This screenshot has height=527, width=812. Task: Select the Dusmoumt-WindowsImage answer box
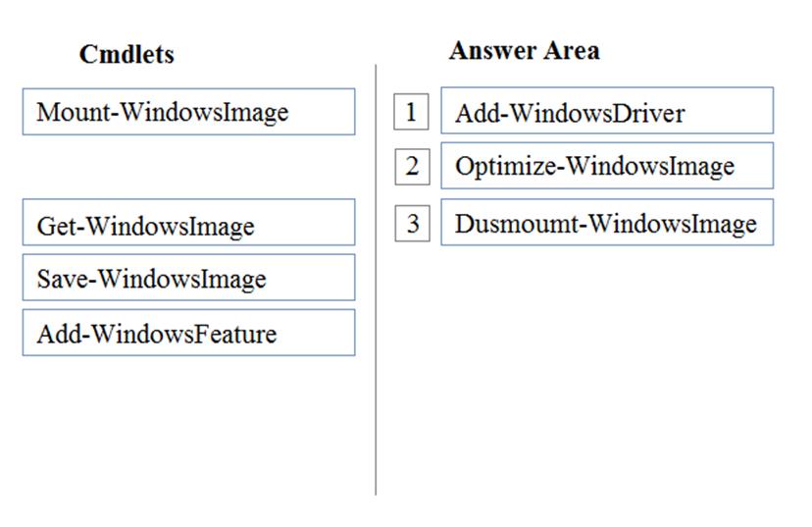(x=607, y=222)
